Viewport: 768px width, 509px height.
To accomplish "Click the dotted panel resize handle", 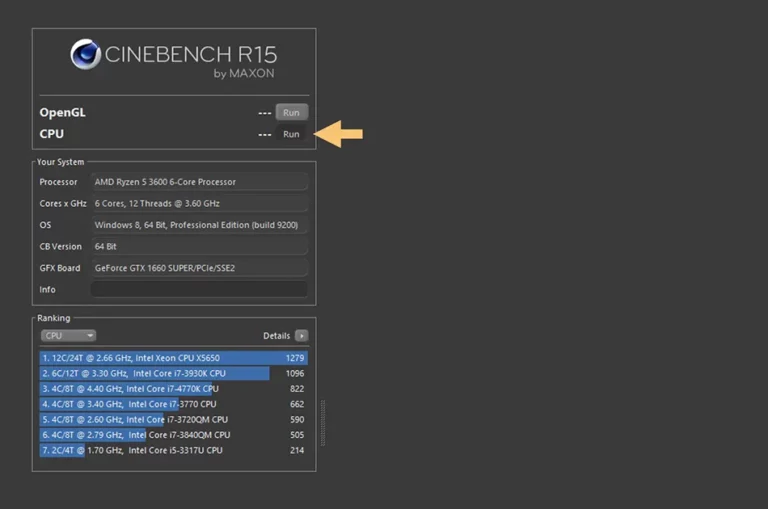I will click(x=323, y=423).
